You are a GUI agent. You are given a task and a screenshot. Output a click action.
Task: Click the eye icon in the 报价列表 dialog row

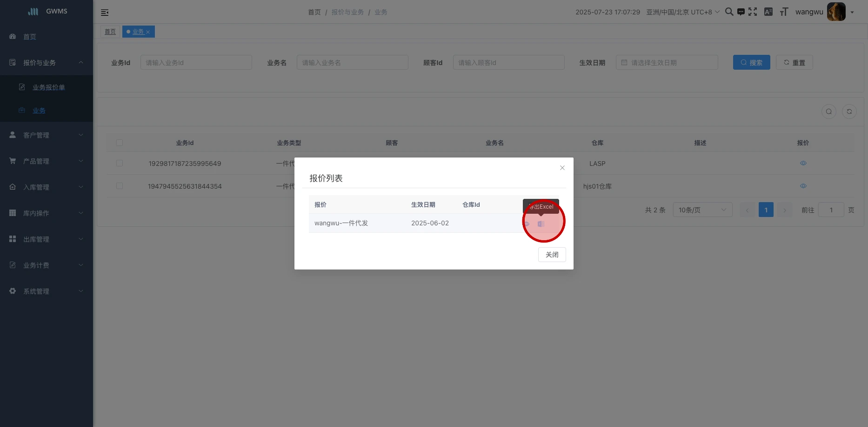[527, 224]
